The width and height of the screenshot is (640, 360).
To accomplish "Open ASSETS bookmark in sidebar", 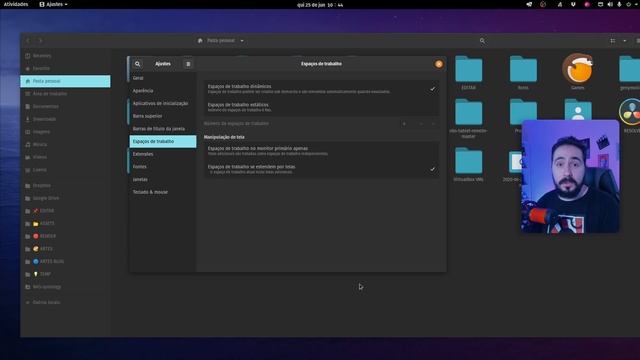I will click(65, 223).
